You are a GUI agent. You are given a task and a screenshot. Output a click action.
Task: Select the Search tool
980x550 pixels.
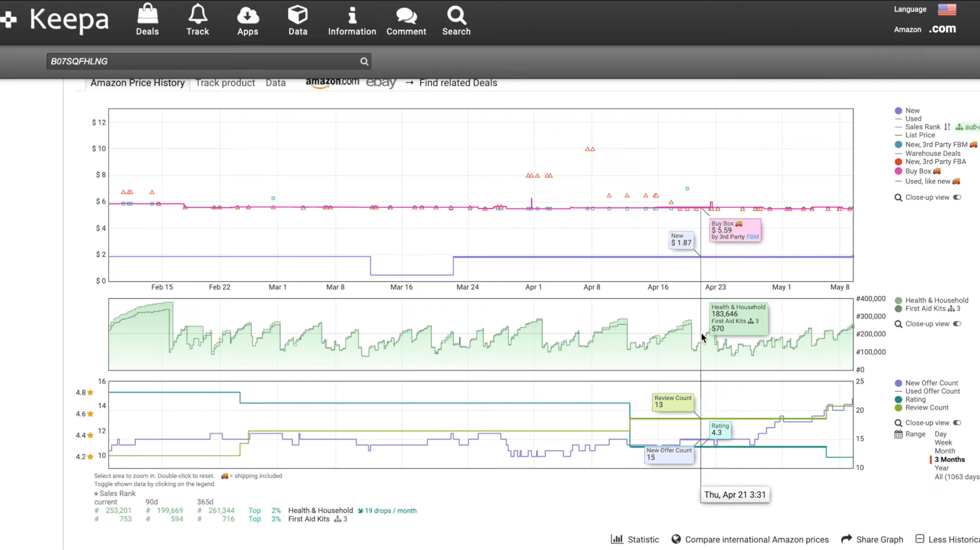click(456, 20)
